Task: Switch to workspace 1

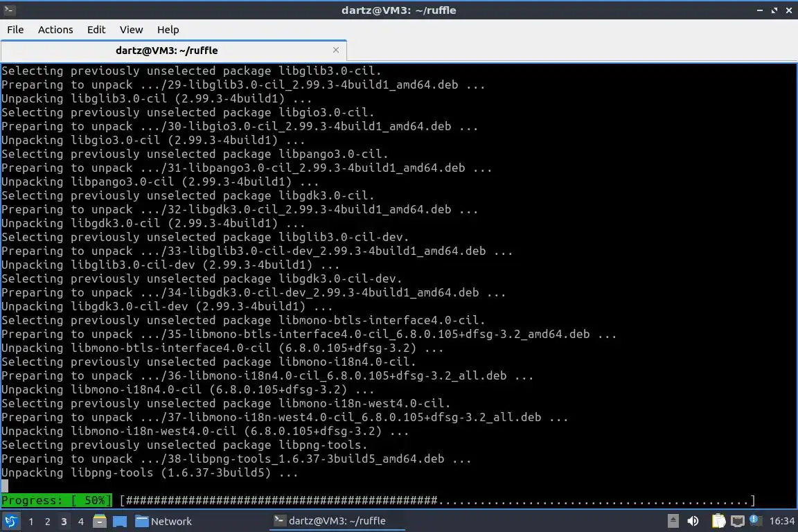Action: point(31,522)
